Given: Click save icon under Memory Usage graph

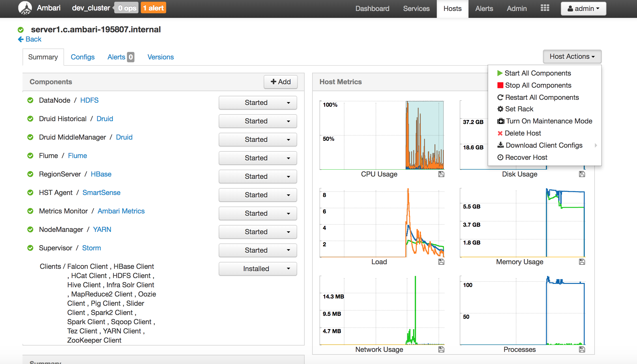Looking at the screenshot, I should click(582, 262).
